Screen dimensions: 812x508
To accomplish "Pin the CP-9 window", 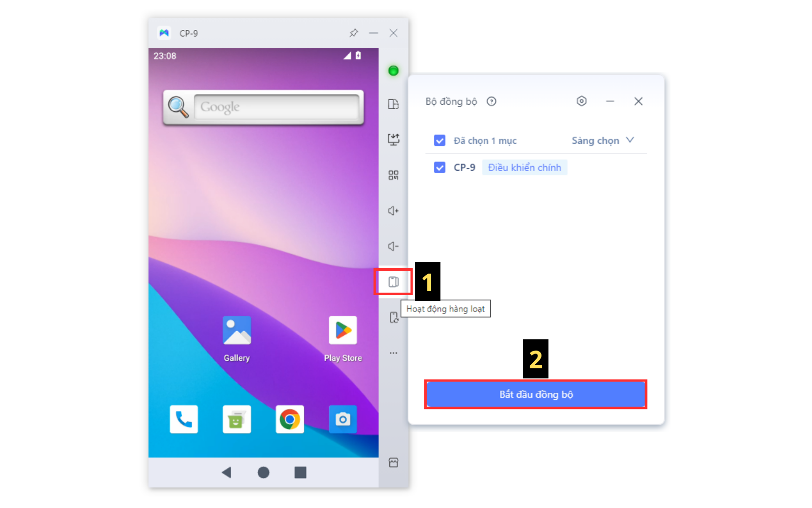I will [x=354, y=33].
